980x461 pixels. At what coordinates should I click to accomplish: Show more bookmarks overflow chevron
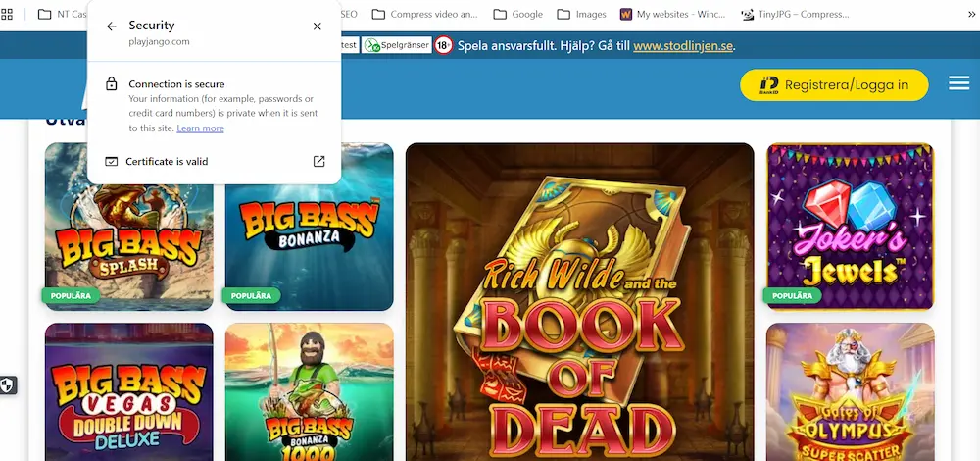click(972, 14)
